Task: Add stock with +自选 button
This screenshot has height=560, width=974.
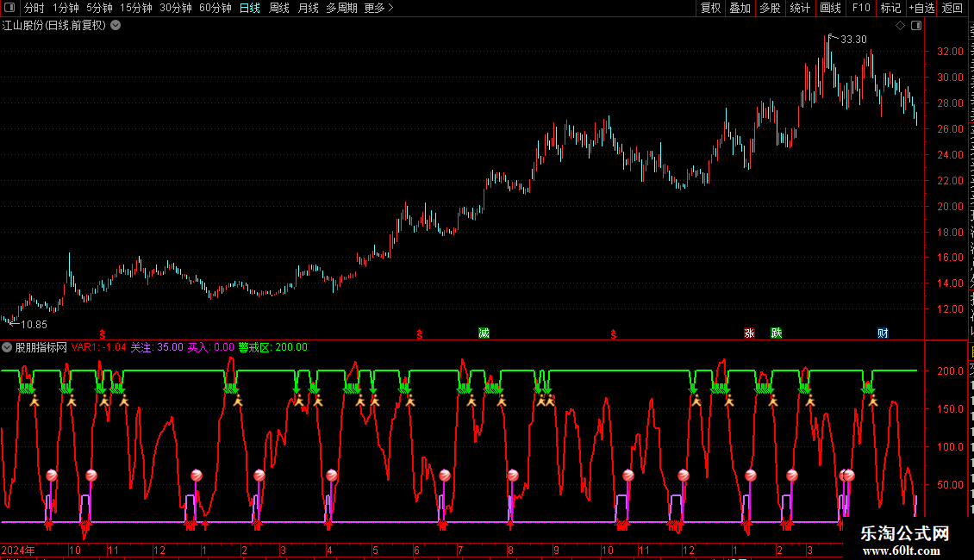Action: [x=921, y=8]
